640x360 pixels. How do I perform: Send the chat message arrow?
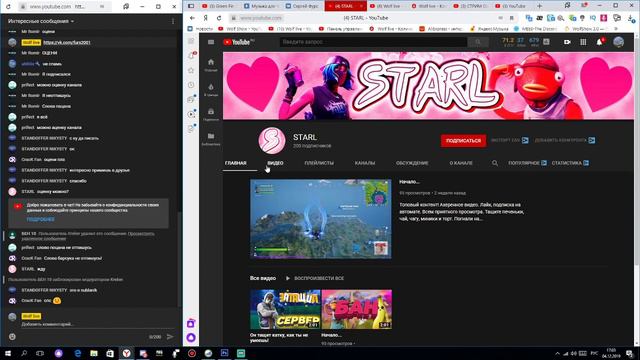170,337
